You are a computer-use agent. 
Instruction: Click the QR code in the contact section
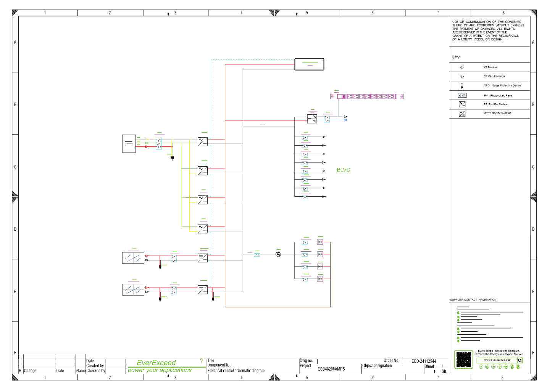click(x=463, y=360)
